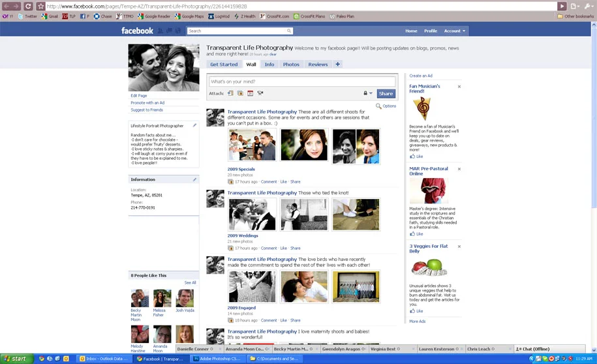Image resolution: width=597 pixels, height=364 pixels.
Task: Open the Twitter bookmark
Action: [27, 16]
